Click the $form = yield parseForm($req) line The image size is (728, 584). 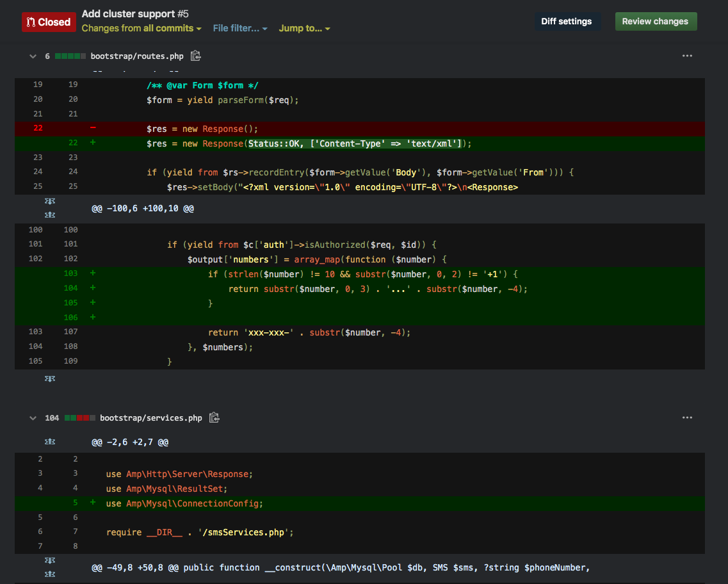[x=222, y=101]
